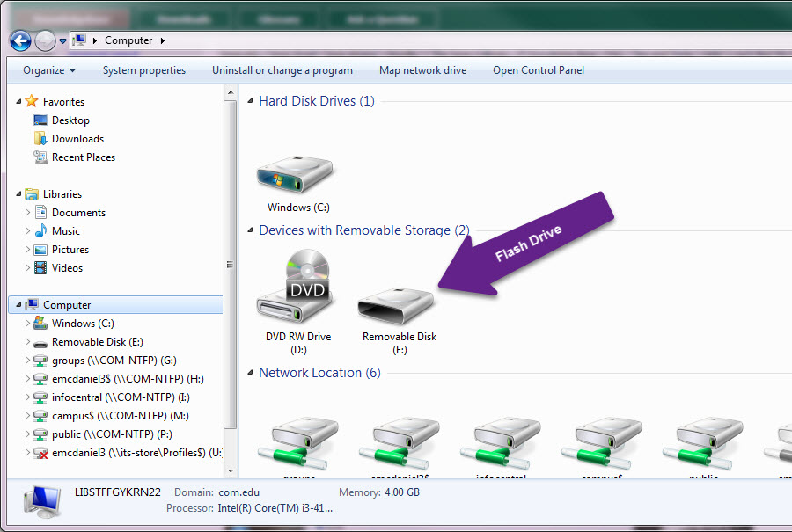Viewport: 792px width, 532px height.
Task: Open Control Panel from the toolbar
Action: point(538,70)
